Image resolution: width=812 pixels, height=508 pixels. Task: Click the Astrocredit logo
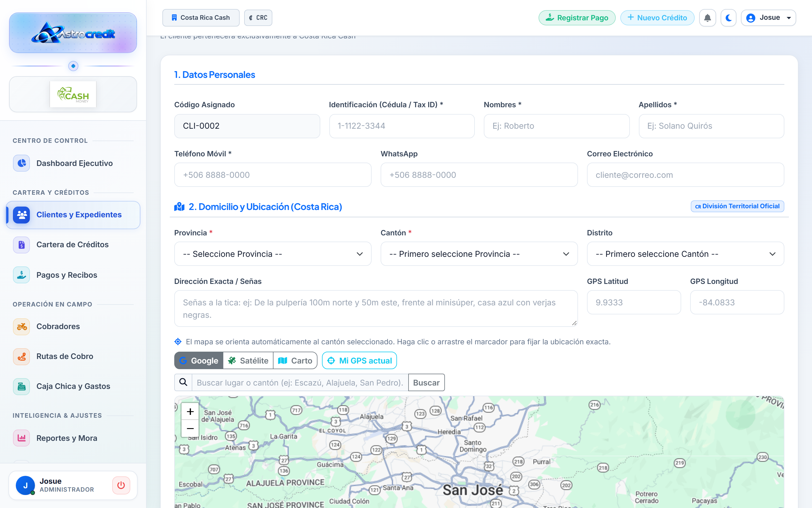[73, 33]
